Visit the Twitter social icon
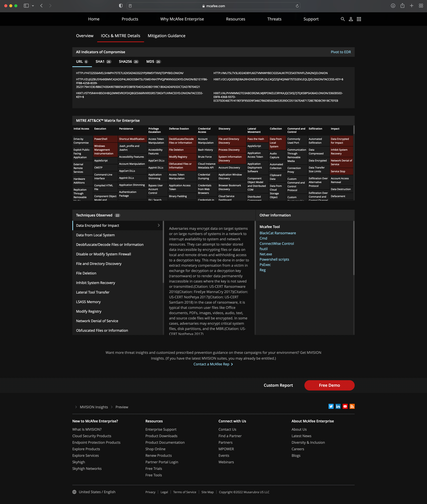Viewport: 427px width, 504px height. 331,406
